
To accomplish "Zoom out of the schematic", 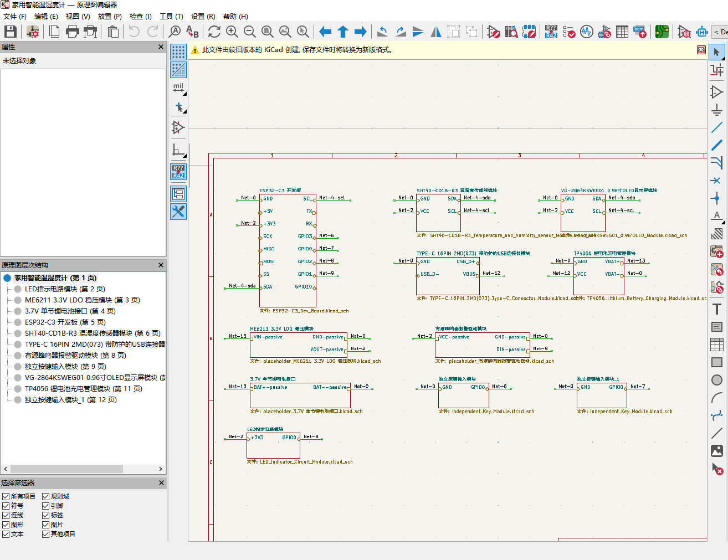I will [x=250, y=32].
